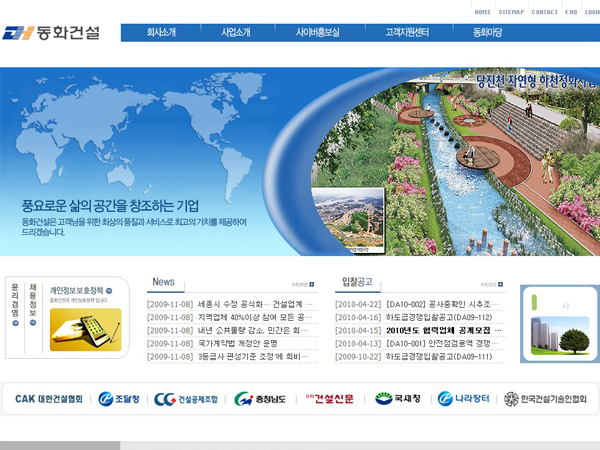Open the 고객지원센터 menu
This screenshot has width=600, height=450.
pyautogui.click(x=406, y=33)
